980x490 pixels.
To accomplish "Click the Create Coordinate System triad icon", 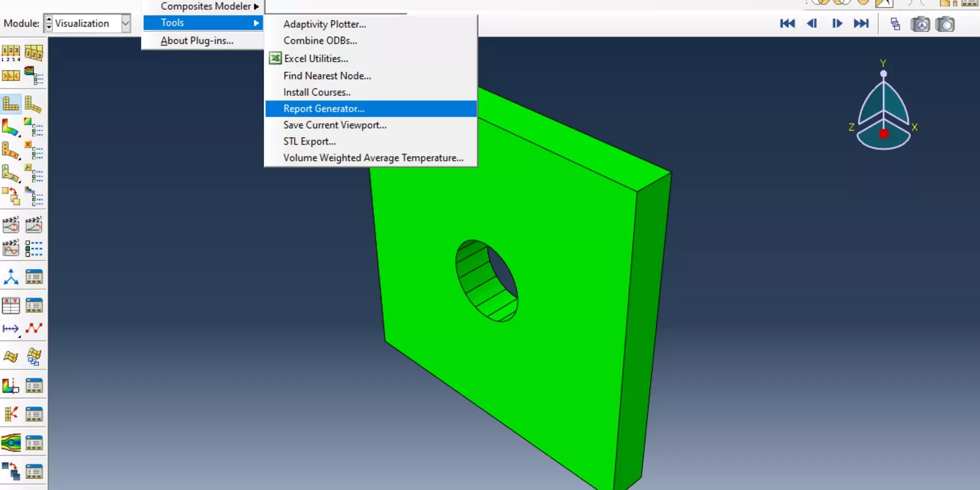I will pyautogui.click(x=11, y=277).
